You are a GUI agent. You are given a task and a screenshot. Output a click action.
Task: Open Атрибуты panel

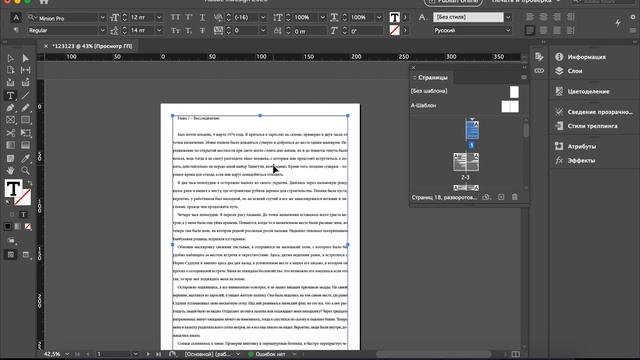click(582, 146)
